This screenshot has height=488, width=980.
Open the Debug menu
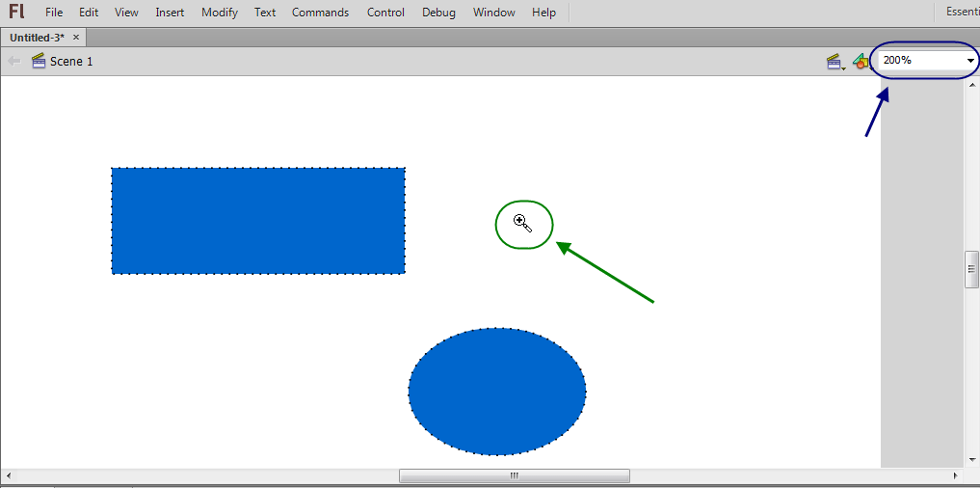pyautogui.click(x=438, y=13)
